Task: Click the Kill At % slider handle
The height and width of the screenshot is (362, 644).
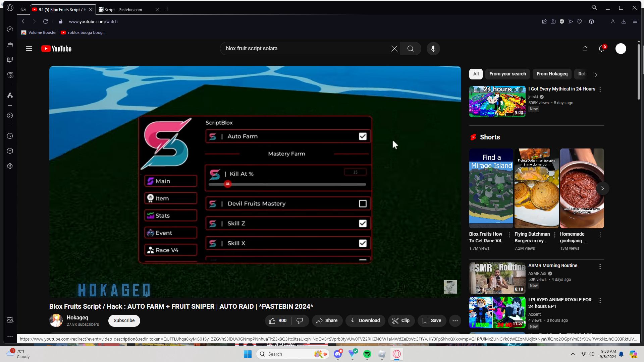Action: point(228,184)
